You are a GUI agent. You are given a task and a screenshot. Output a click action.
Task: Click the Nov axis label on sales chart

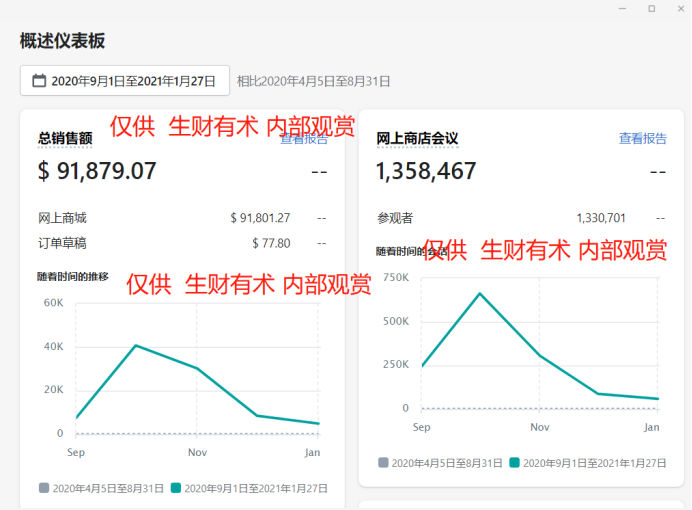[x=197, y=452]
